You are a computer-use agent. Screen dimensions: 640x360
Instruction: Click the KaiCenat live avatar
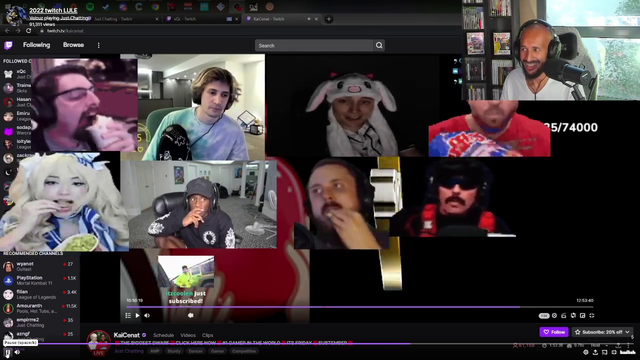98,342
